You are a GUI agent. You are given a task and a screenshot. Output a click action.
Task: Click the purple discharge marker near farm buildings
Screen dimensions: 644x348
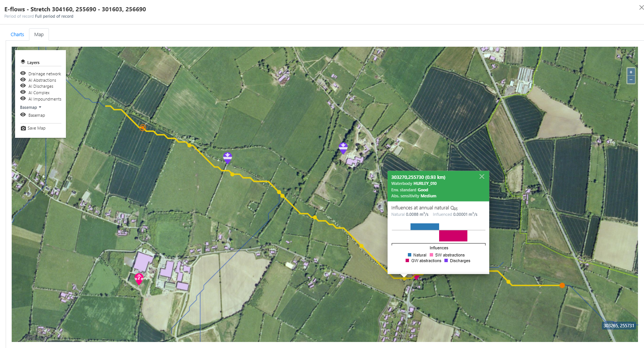click(x=343, y=148)
